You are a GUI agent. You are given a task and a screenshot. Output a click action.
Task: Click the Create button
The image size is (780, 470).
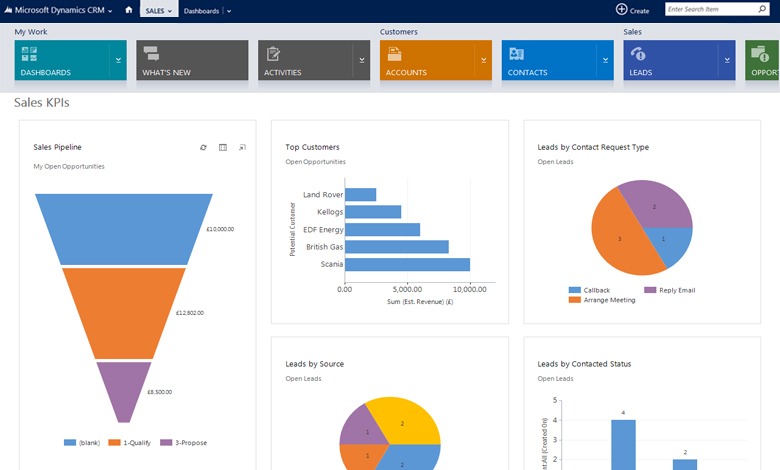(632, 10)
